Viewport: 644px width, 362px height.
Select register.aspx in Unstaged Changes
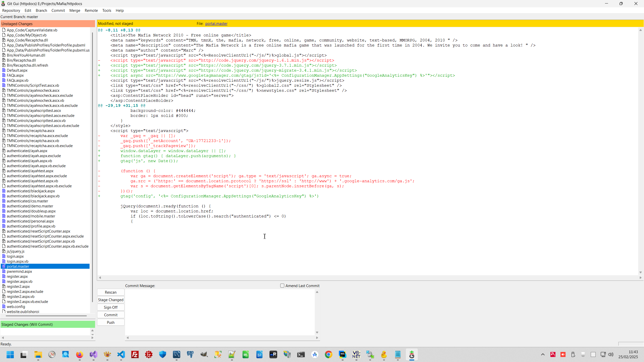click(17, 276)
